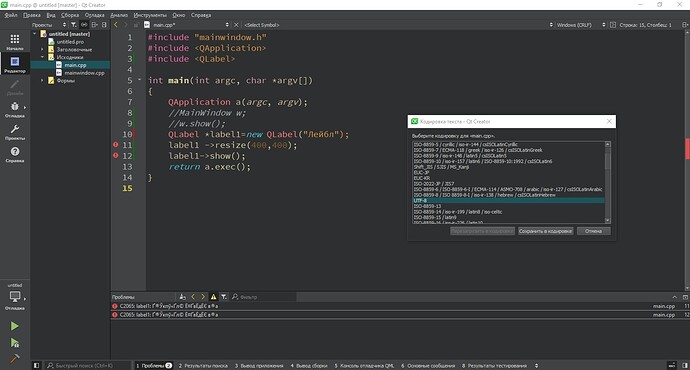Build project with the hammer icon
The height and width of the screenshot is (370, 690).
15,359
